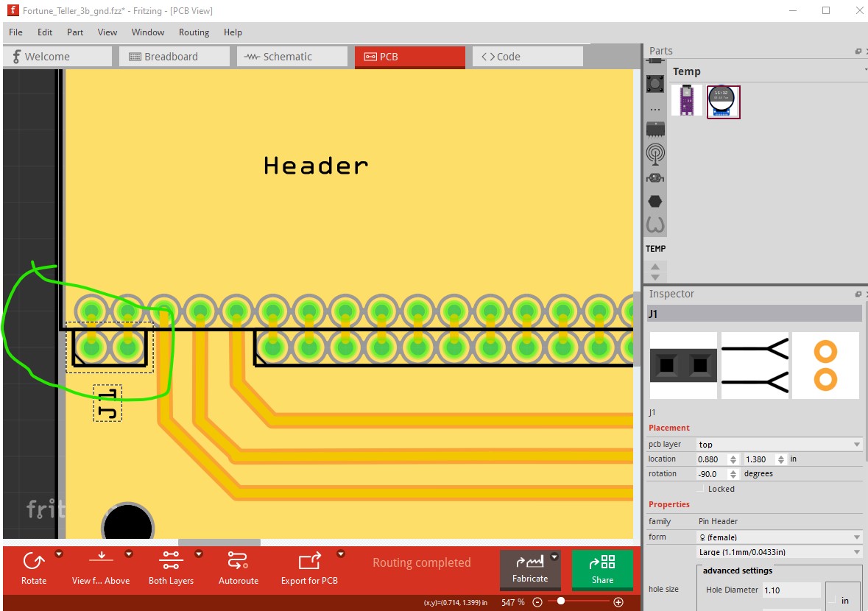Click the View from Above icon
Image resolution: width=868 pixels, height=611 pixels.
pyautogui.click(x=101, y=562)
